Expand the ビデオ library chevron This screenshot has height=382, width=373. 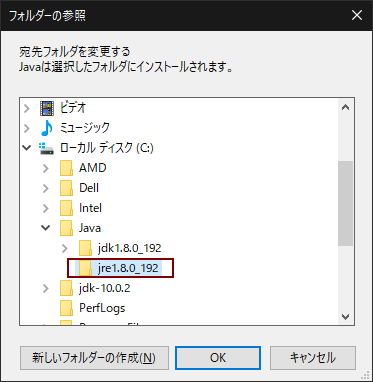(27, 108)
